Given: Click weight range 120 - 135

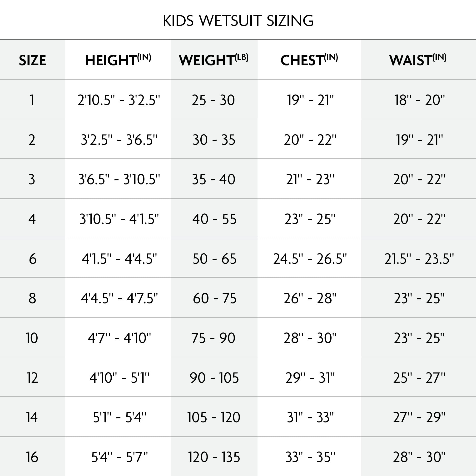Looking at the screenshot, I should coord(214,457).
